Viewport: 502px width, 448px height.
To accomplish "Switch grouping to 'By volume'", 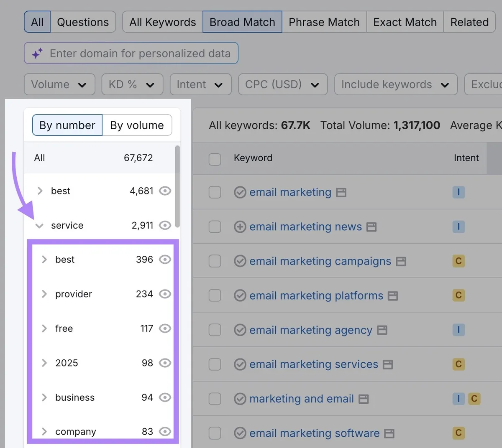I will coord(137,125).
